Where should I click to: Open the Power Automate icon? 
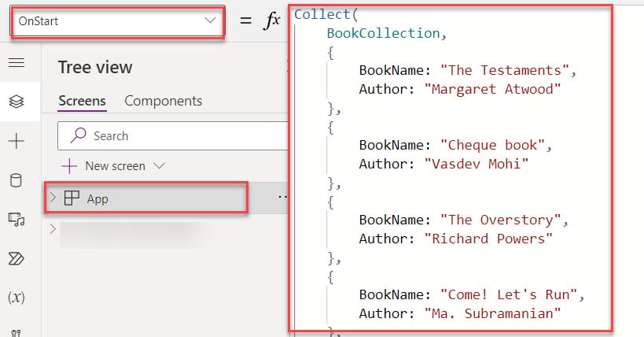point(17,259)
